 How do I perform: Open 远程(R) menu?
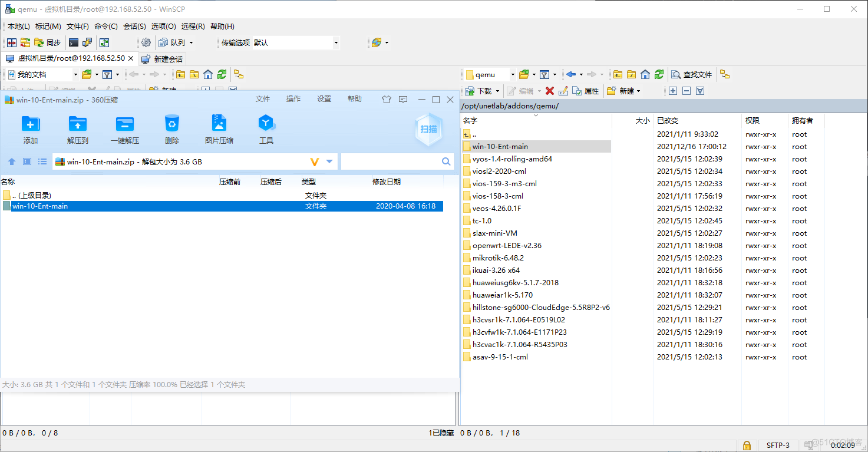(193, 27)
